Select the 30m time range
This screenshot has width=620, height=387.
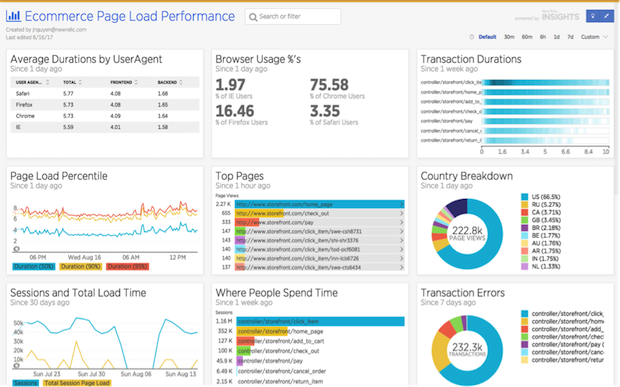pyautogui.click(x=509, y=37)
